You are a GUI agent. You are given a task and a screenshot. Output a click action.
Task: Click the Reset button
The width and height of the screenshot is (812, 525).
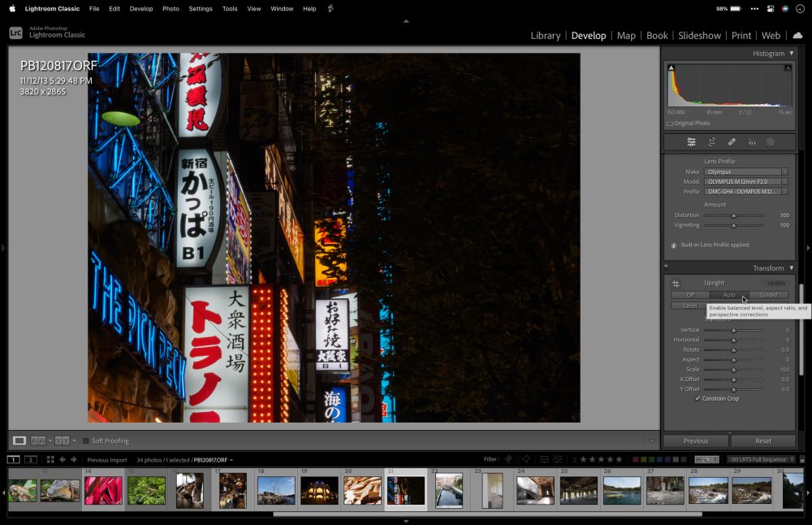click(x=762, y=440)
